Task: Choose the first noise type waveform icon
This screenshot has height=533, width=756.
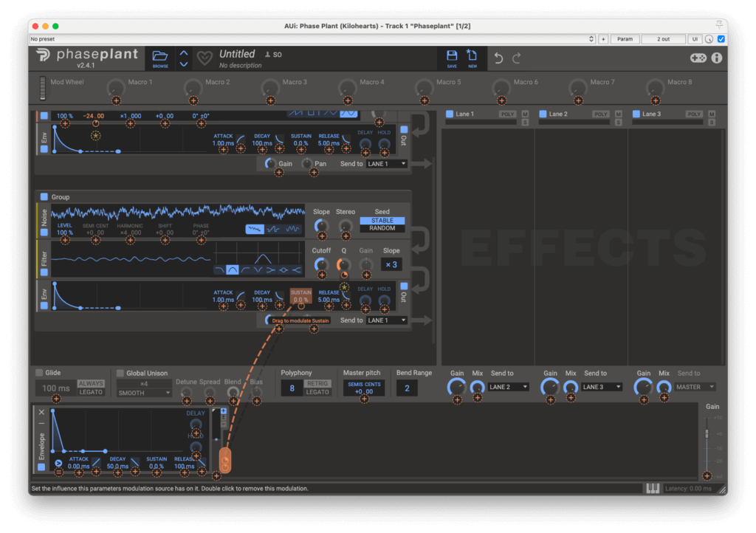Action: point(255,229)
